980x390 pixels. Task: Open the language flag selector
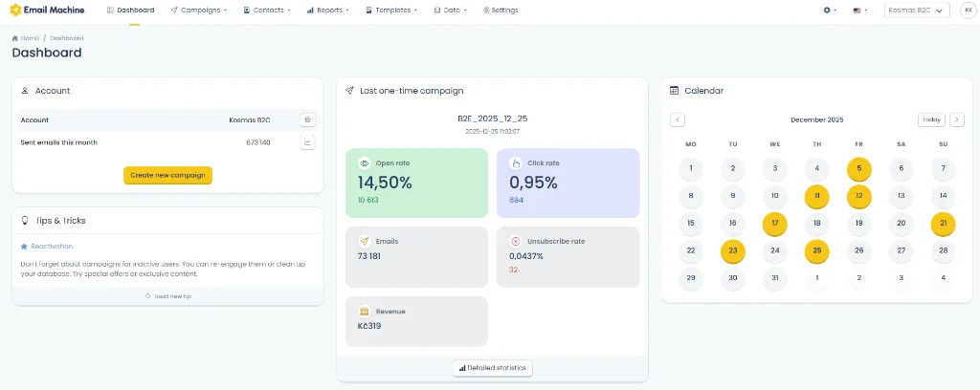coord(860,10)
